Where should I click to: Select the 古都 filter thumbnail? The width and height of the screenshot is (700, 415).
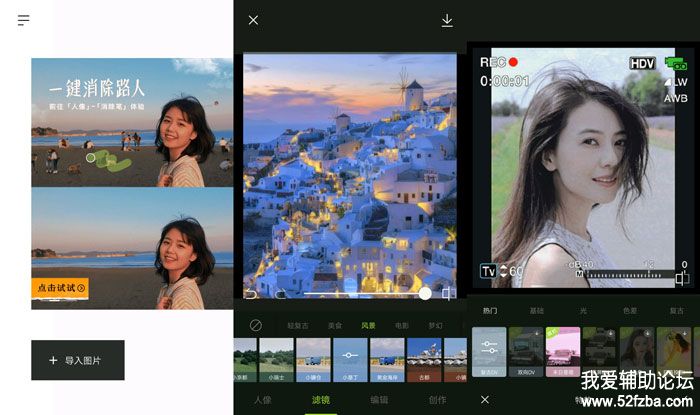[x=424, y=355]
